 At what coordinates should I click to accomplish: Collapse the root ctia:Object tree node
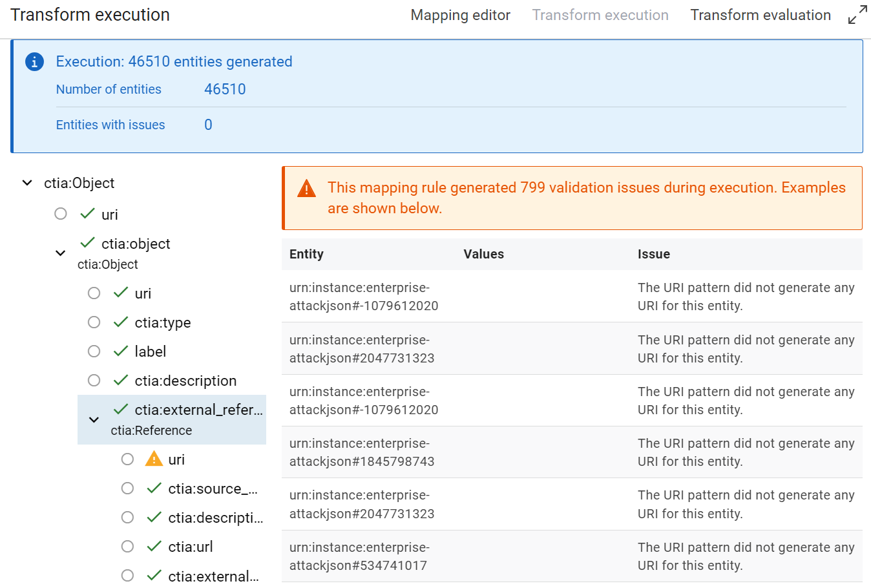point(27,183)
